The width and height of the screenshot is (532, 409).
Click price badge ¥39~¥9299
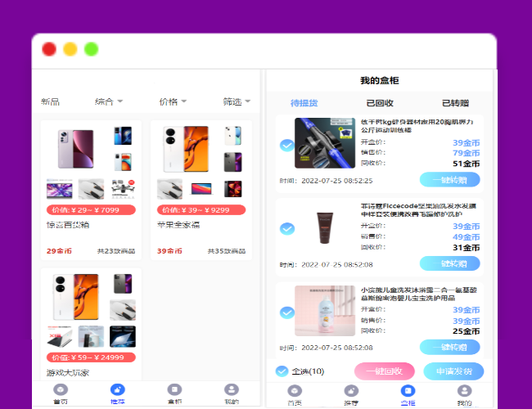(x=201, y=210)
